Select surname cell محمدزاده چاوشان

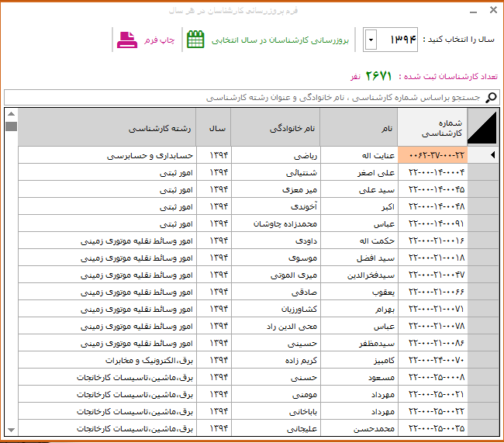click(276, 223)
